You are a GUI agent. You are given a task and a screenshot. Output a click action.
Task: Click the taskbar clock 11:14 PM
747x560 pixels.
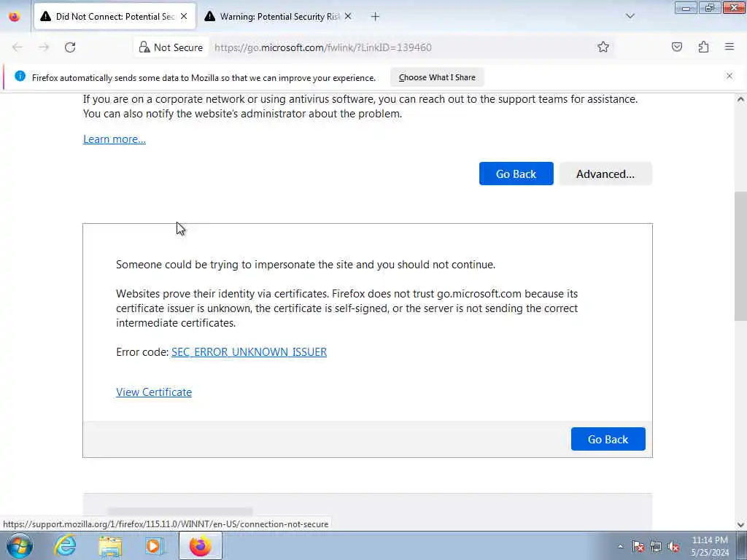coord(710,545)
